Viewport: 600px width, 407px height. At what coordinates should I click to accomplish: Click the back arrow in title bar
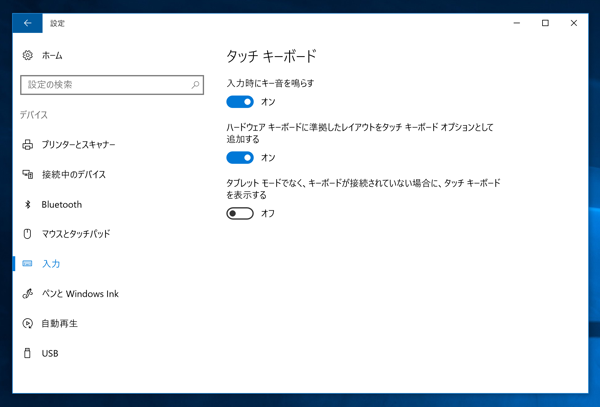point(27,23)
